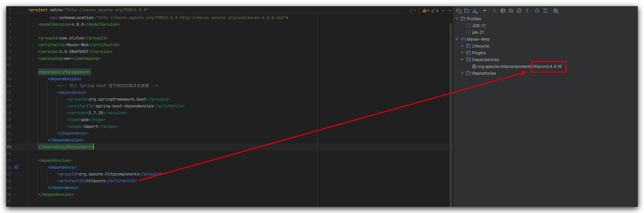
Task: Jump to next highlighted problem arrow
Action: (x=450, y=11)
